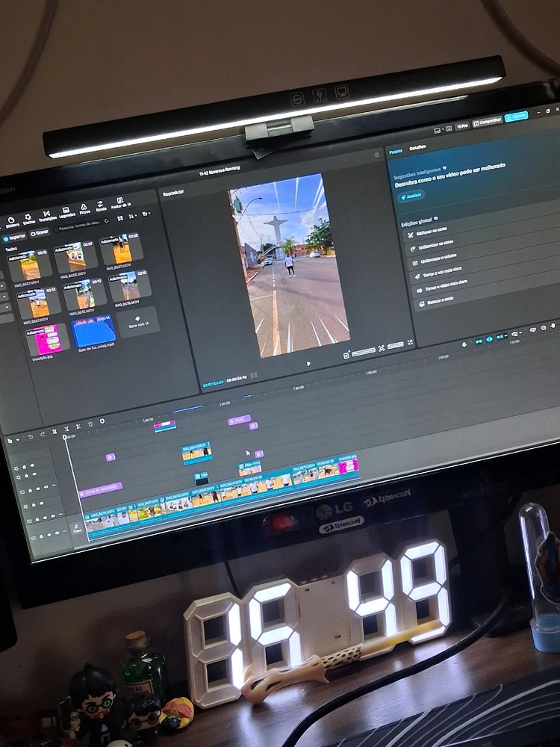Click the refresh icon beside search field

[x=106, y=220]
